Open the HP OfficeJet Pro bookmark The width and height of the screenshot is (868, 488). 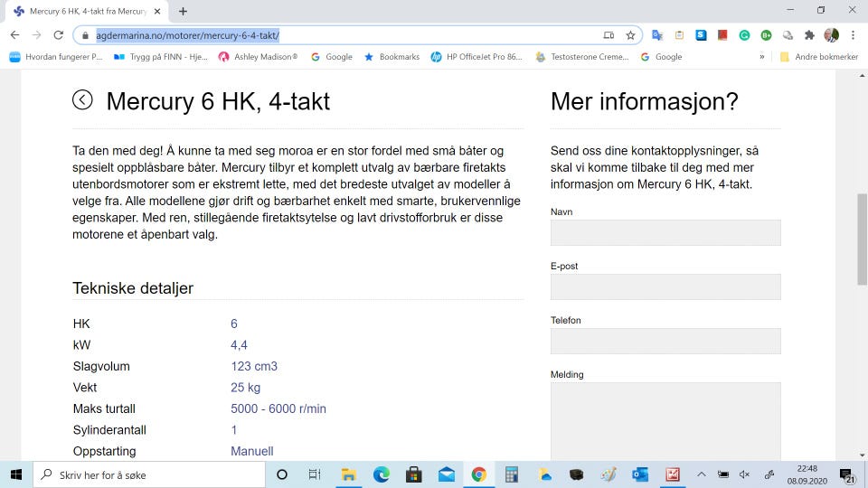[476, 56]
